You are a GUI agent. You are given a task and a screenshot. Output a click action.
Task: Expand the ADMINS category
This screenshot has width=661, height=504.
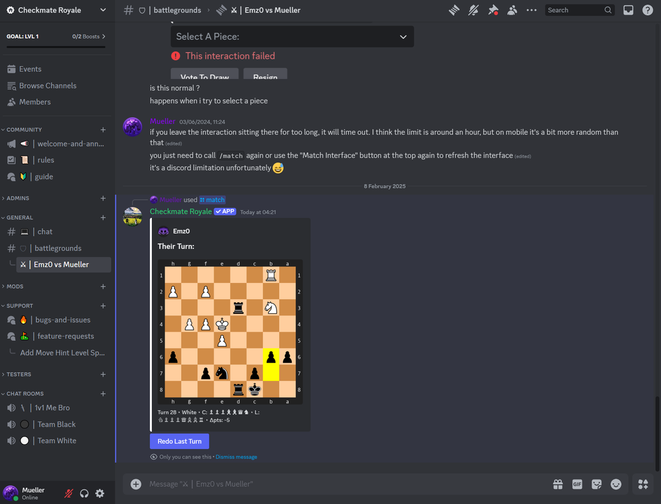click(x=18, y=198)
